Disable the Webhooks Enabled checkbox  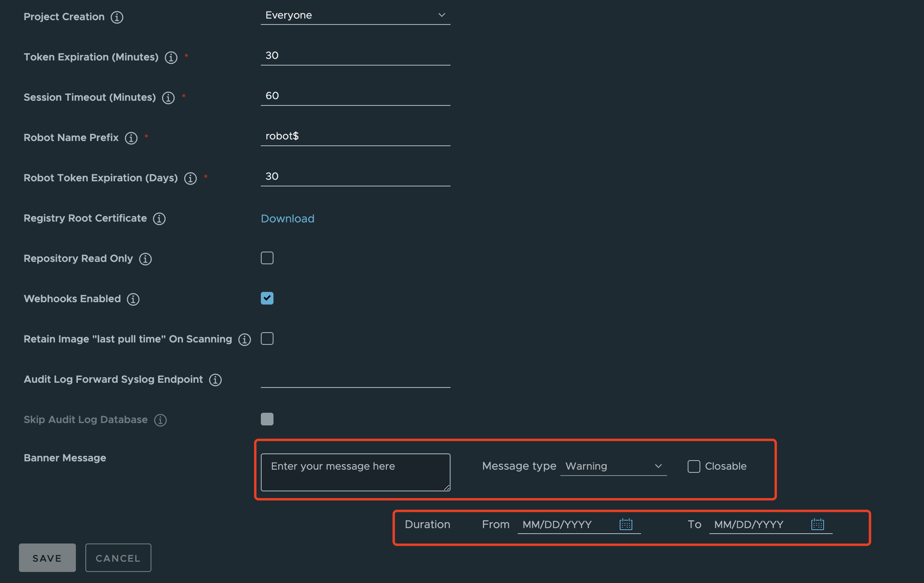(x=267, y=298)
